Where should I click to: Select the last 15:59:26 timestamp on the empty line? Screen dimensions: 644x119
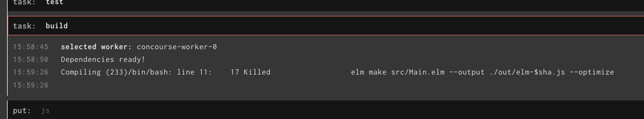(x=31, y=85)
